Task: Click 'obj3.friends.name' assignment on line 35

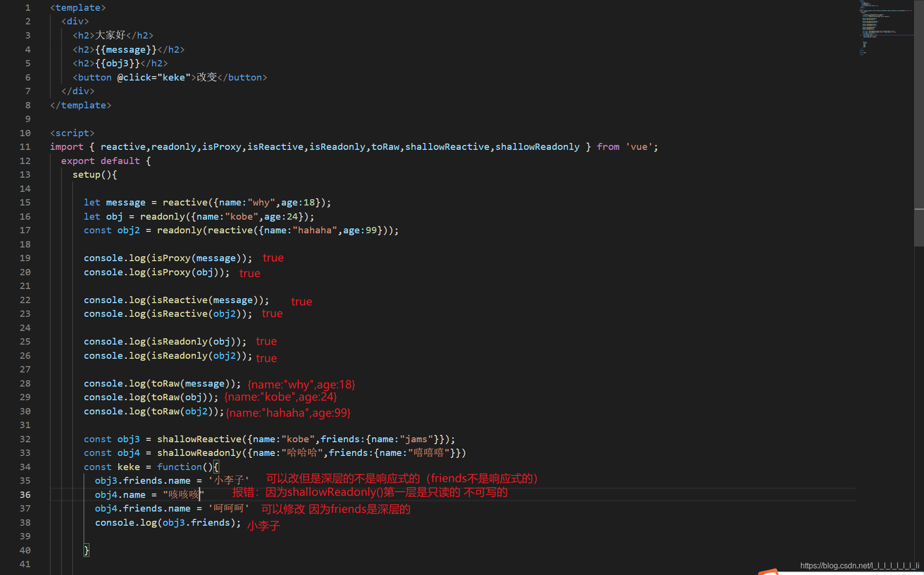Action: (172, 480)
